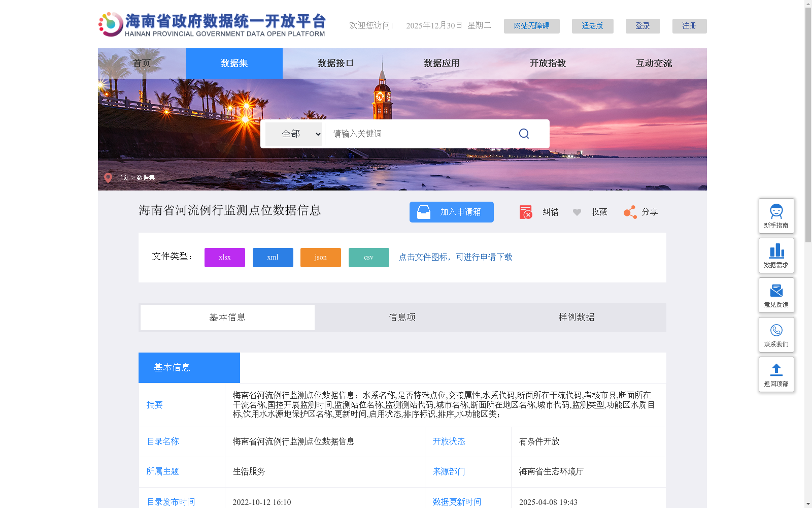Open 开放指数 navigation item

click(548, 63)
